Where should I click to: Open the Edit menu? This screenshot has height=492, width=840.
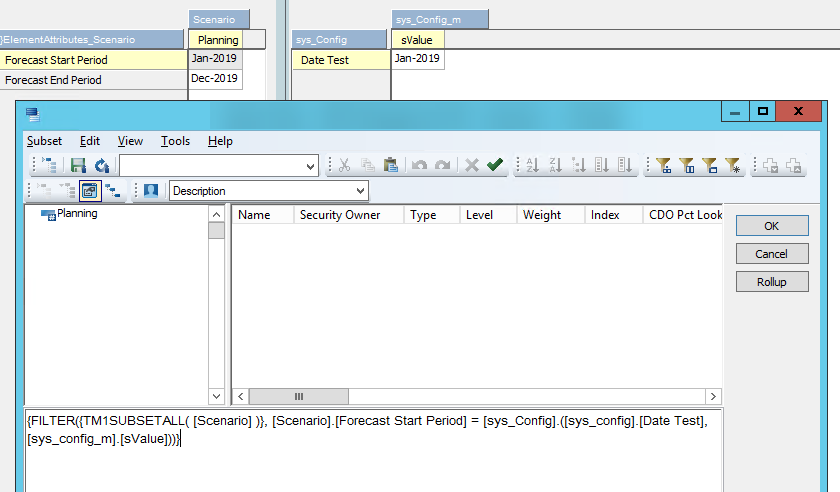[89, 141]
